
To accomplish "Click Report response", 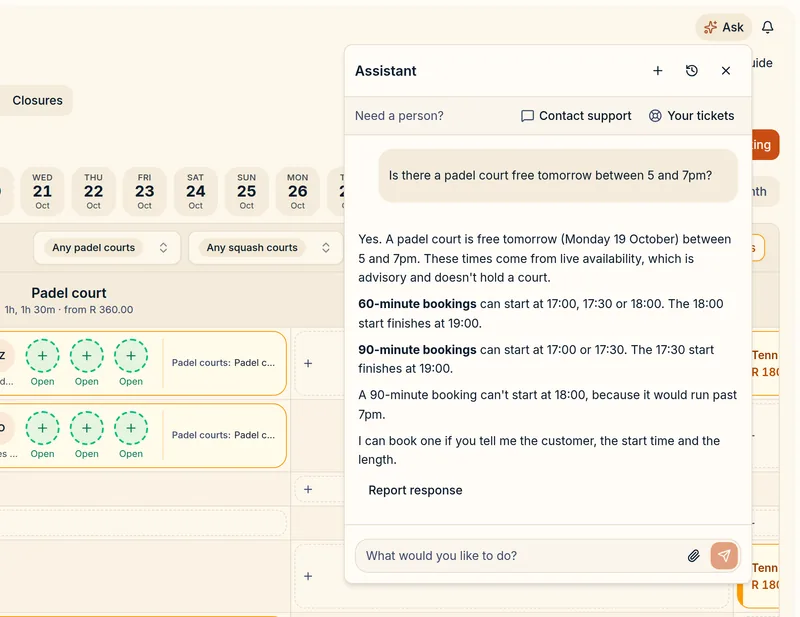I will (x=415, y=490).
